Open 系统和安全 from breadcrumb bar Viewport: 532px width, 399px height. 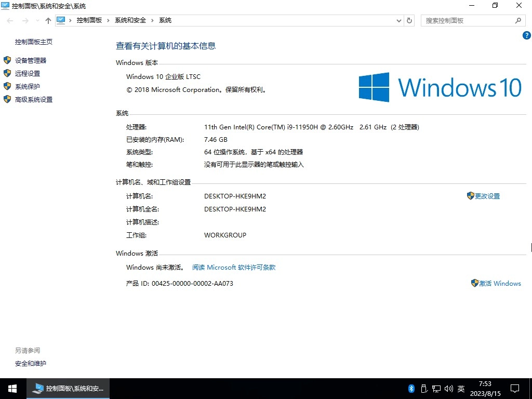point(130,20)
